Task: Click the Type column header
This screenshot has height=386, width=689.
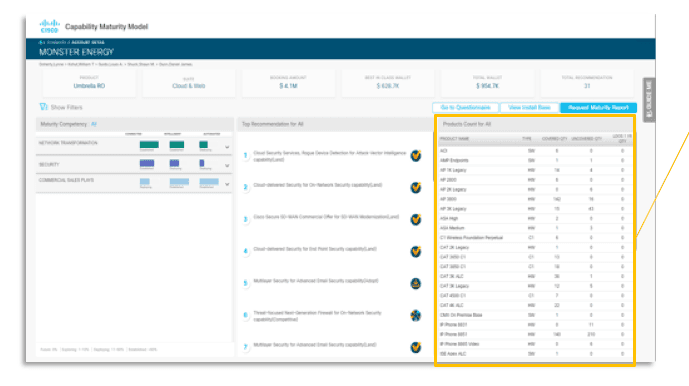Action: [x=527, y=138]
